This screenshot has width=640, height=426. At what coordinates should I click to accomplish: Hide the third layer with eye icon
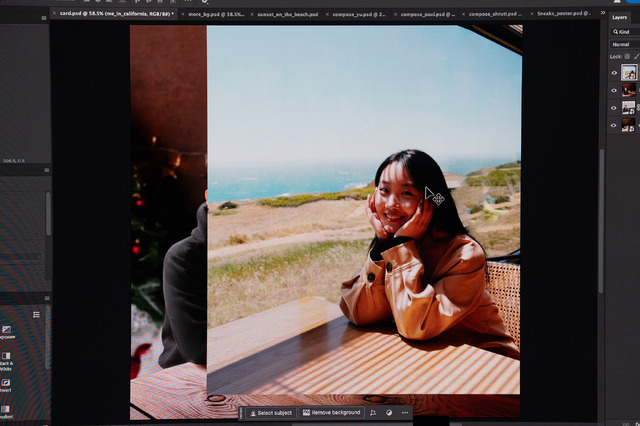(614, 108)
